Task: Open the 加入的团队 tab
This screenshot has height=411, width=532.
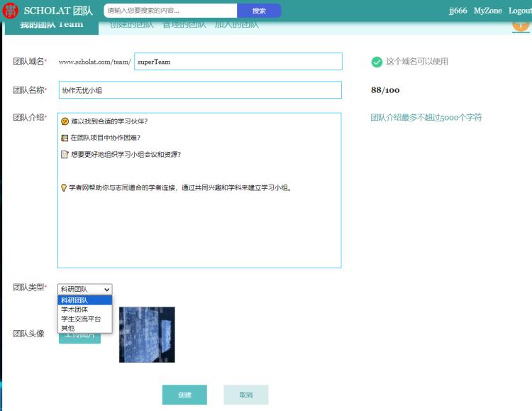Action: coord(237,25)
